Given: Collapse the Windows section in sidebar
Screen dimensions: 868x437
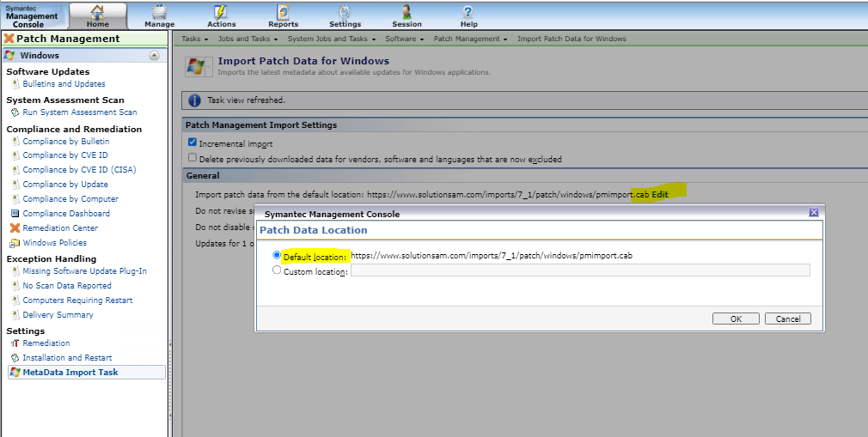Looking at the screenshot, I should [155, 55].
